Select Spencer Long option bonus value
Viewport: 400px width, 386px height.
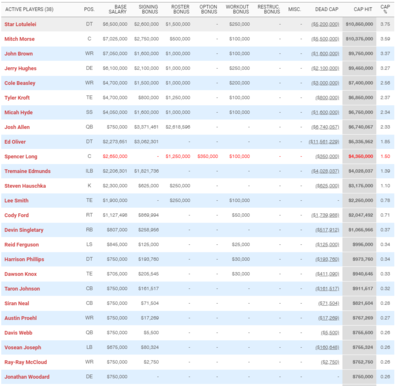tap(208, 156)
